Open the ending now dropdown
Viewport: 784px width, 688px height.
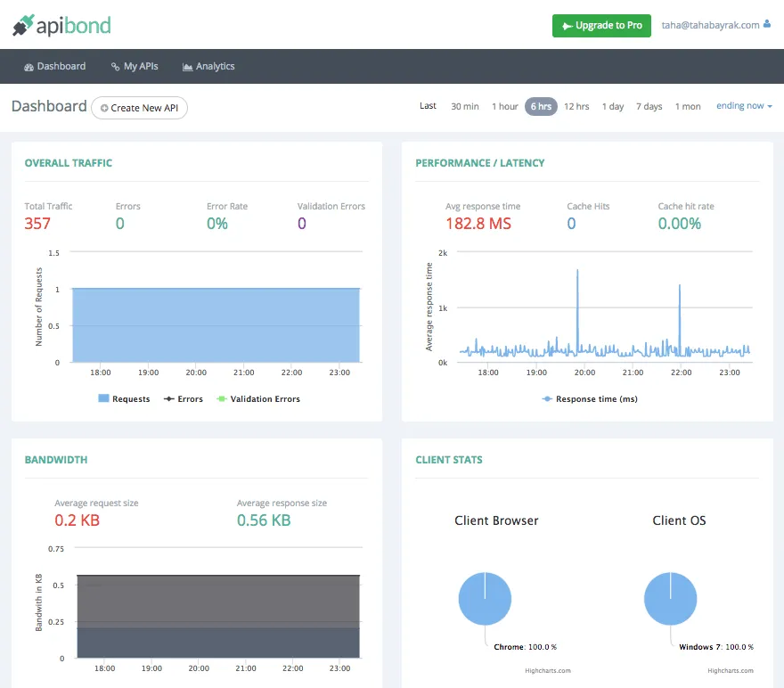point(743,105)
